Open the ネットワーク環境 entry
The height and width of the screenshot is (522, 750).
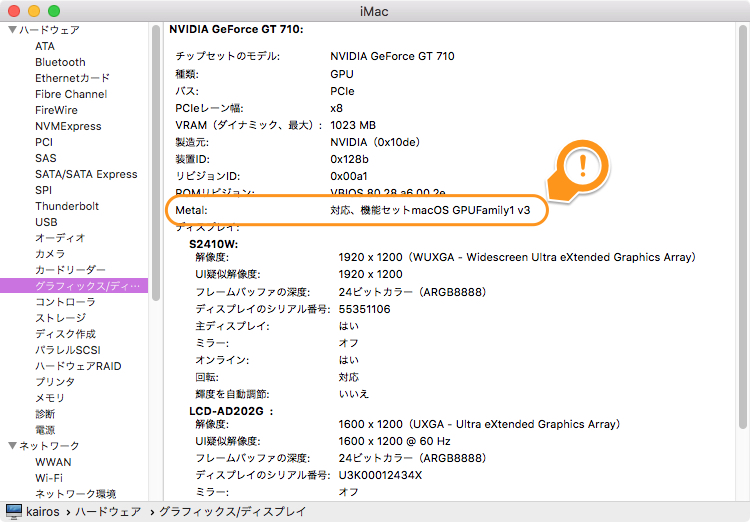tap(76, 494)
